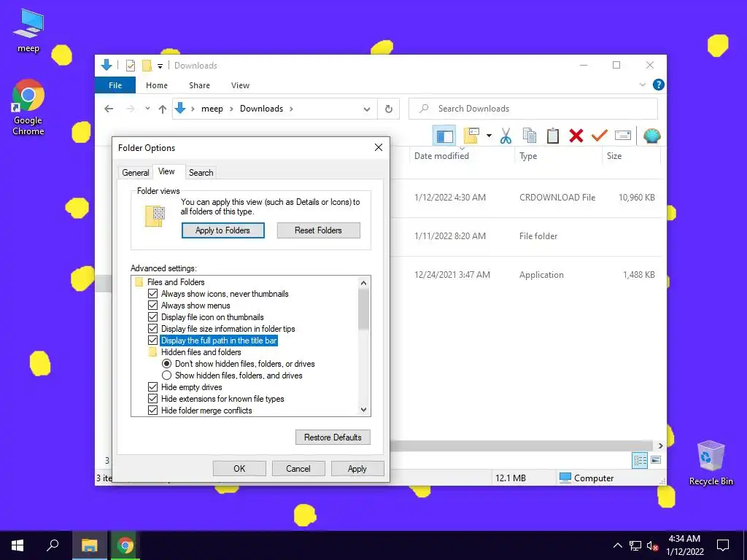Open the recent locations dropdown arrow
The width and height of the screenshot is (747, 560).
[x=147, y=109]
